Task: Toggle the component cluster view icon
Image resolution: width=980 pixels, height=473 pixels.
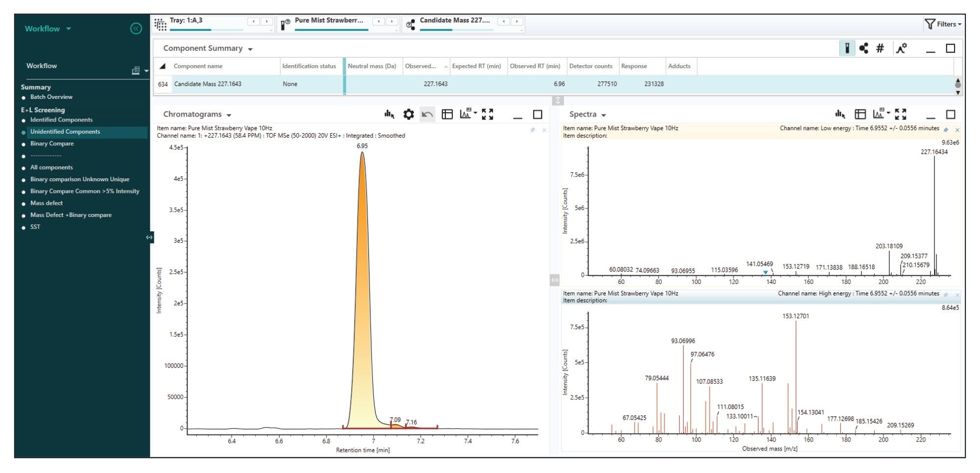Action: pos(863,48)
